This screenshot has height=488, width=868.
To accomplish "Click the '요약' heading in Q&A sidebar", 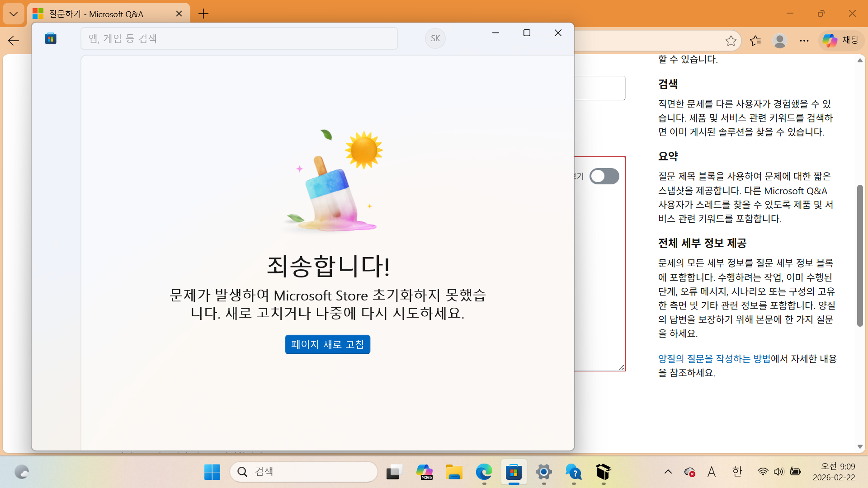I will [x=668, y=156].
